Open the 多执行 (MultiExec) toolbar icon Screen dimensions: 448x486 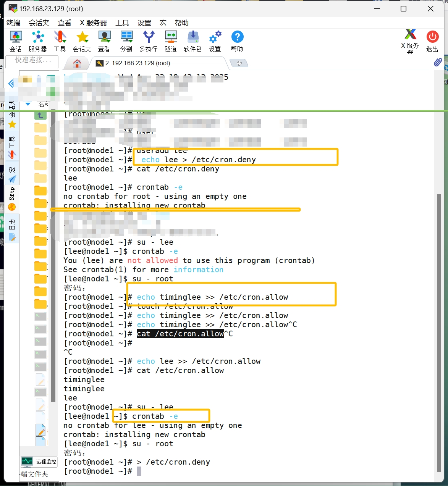(x=149, y=41)
